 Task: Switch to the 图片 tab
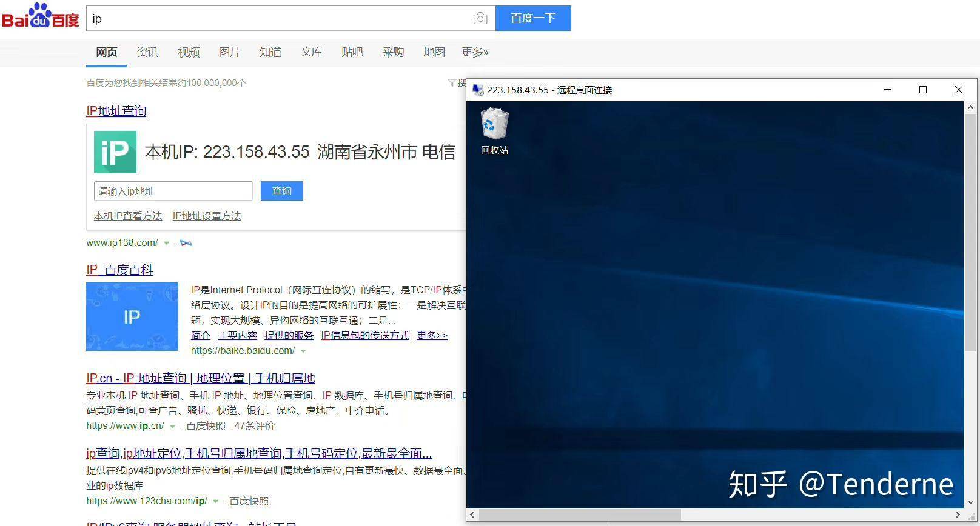tap(229, 52)
